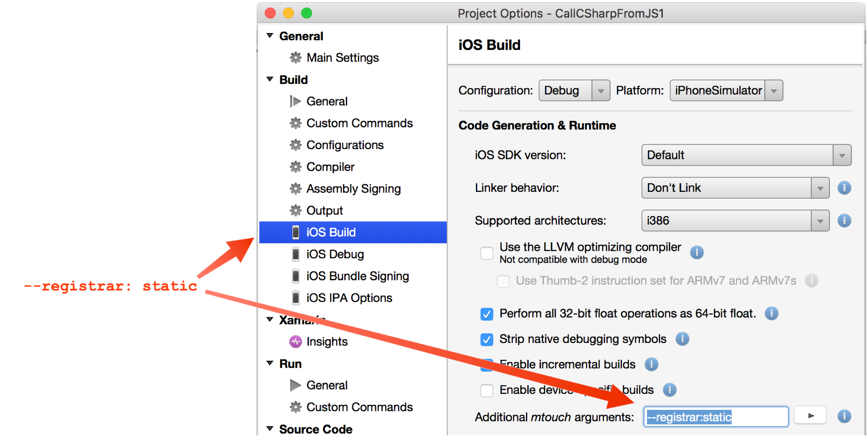Click info icon next to Linker behavior
Viewport: 868px width, 437px height.
[x=844, y=188]
